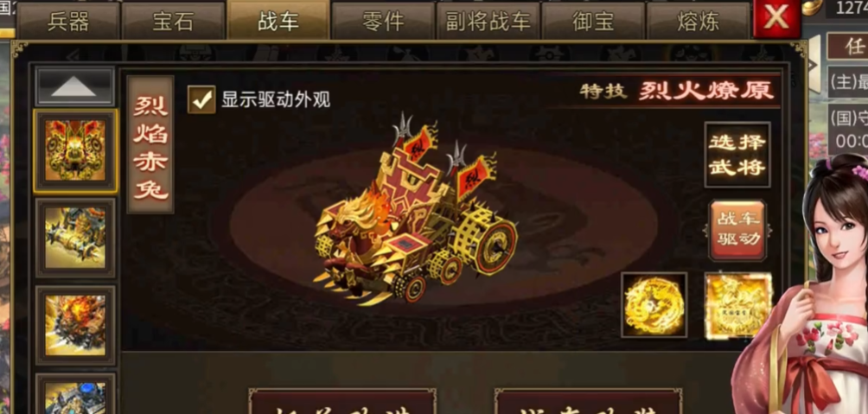The height and width of the screenshot is (414, 868).
Task: Click the 选择武将 button
Action: coord(737,155)
